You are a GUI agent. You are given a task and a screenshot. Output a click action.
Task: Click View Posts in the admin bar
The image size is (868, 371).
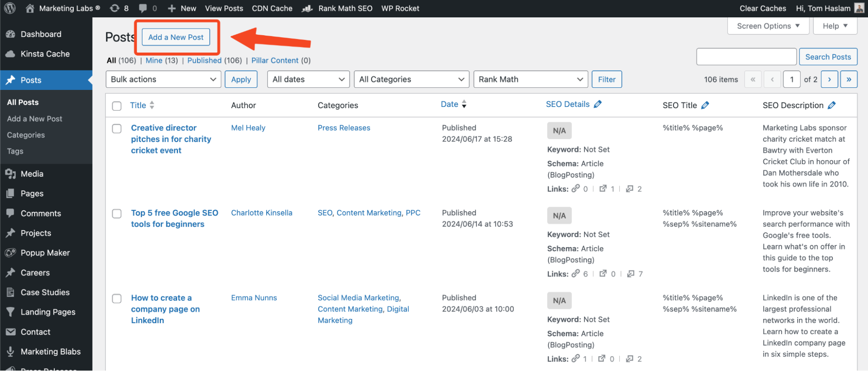(x=224, y=8)
